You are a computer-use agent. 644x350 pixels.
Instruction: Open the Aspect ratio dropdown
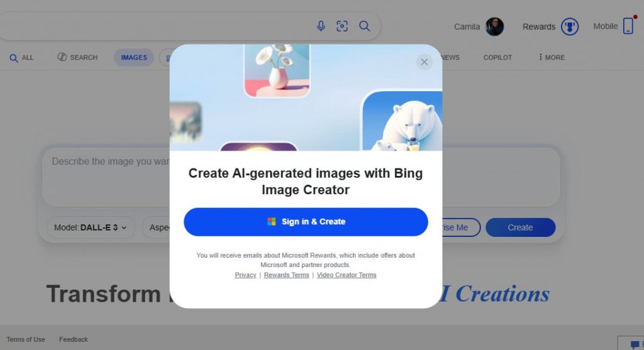157,227
